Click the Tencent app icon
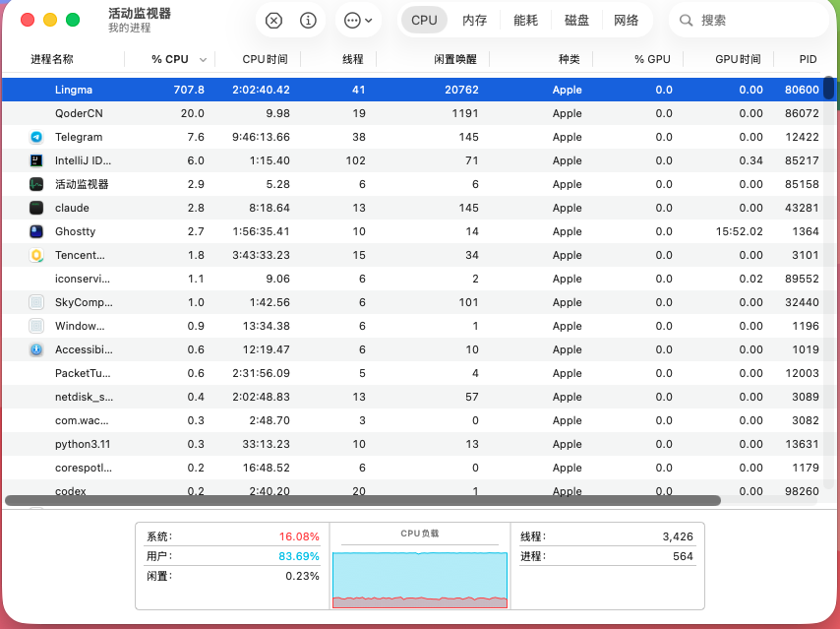 pos(35,255)
